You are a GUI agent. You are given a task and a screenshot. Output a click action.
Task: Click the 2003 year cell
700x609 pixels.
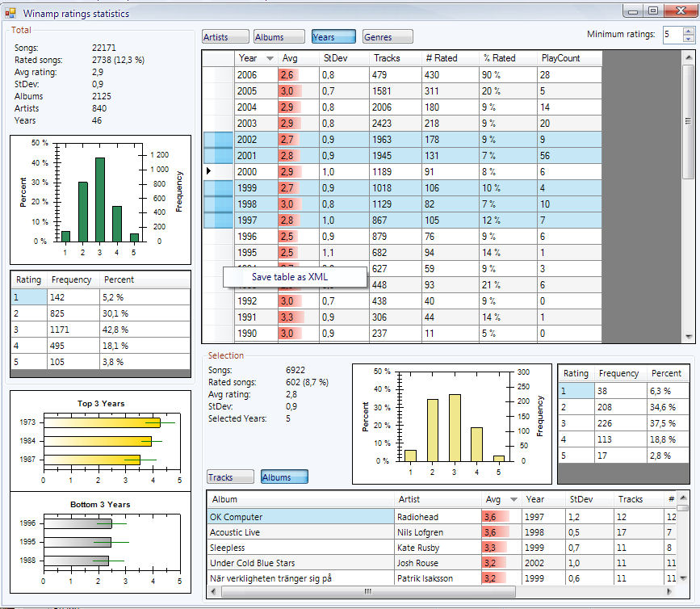(256, 124)
